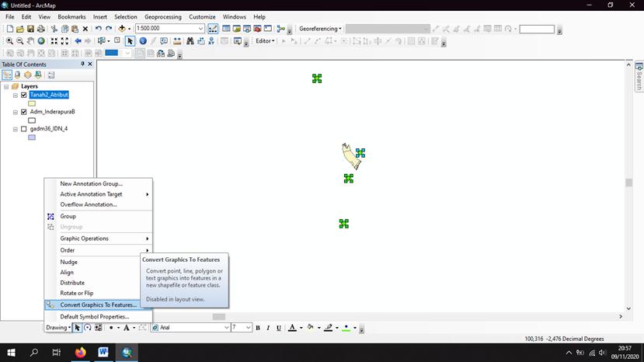
Task: Open the Customize menu
Action: [x=202, y=17]
